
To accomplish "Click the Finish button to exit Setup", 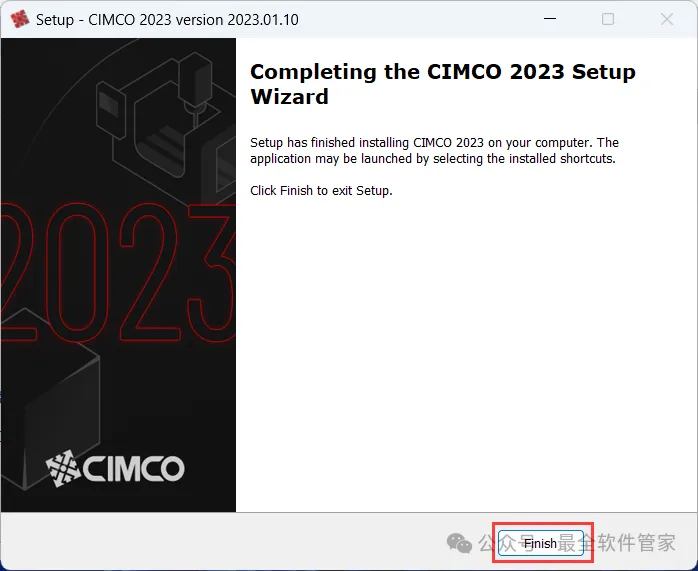I will tap(540, 543).
